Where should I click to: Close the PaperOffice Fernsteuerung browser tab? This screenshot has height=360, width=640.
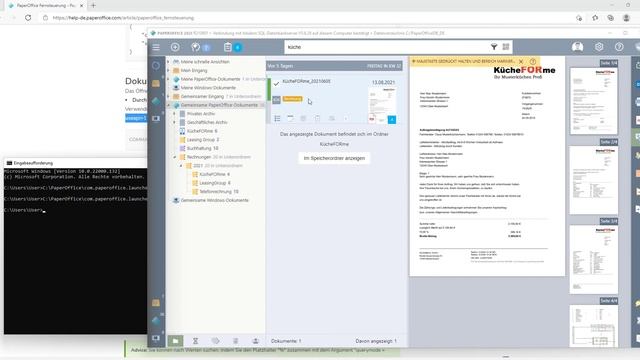(82, 6)
